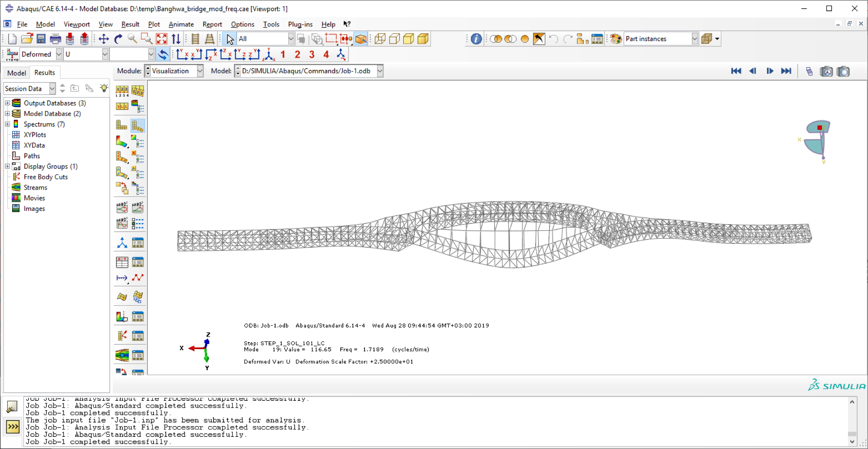868x449 pixels.
Task: Toggle the highlighted select-from-viewport box icon
Action: coord(361,39)
